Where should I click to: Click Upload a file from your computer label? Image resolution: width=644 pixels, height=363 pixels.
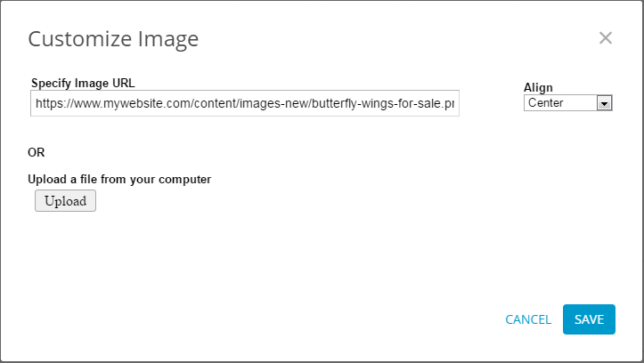(x=119, y=179)
